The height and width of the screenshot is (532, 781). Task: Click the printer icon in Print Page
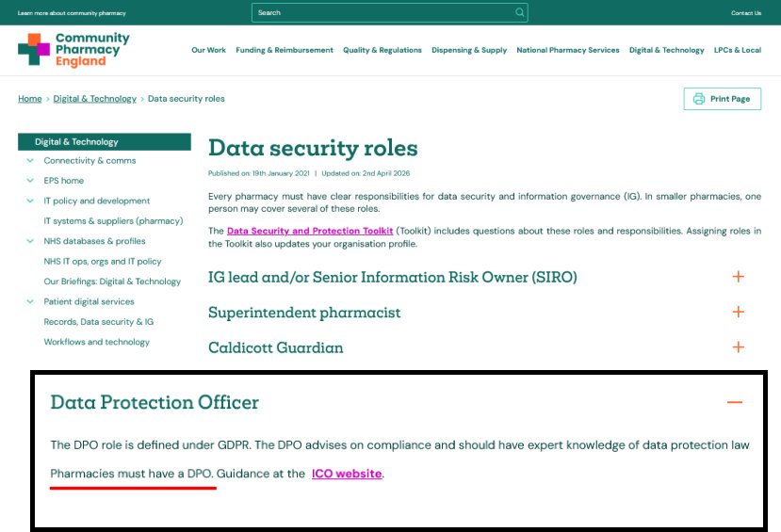[x=698, y=99]
